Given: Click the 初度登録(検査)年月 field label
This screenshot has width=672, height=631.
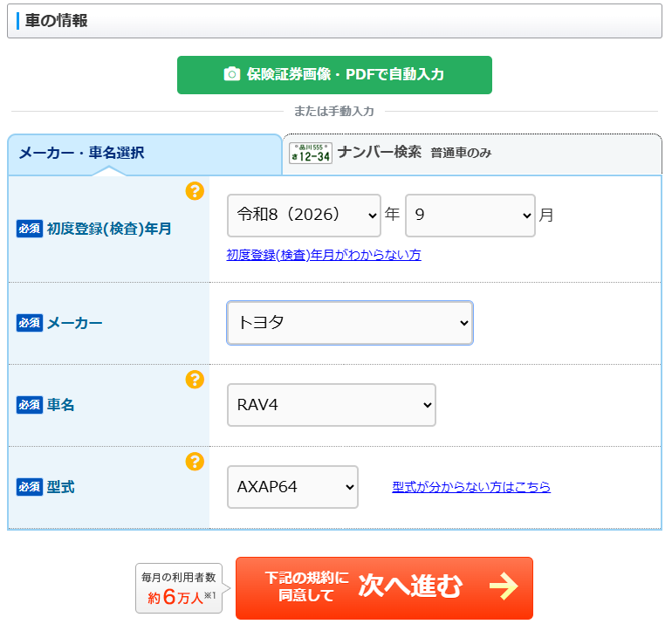Looking at the screenshot, I should click(109, 229).
